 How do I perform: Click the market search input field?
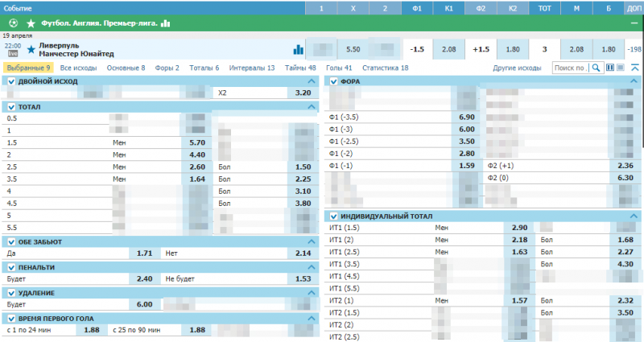point(572,68)
